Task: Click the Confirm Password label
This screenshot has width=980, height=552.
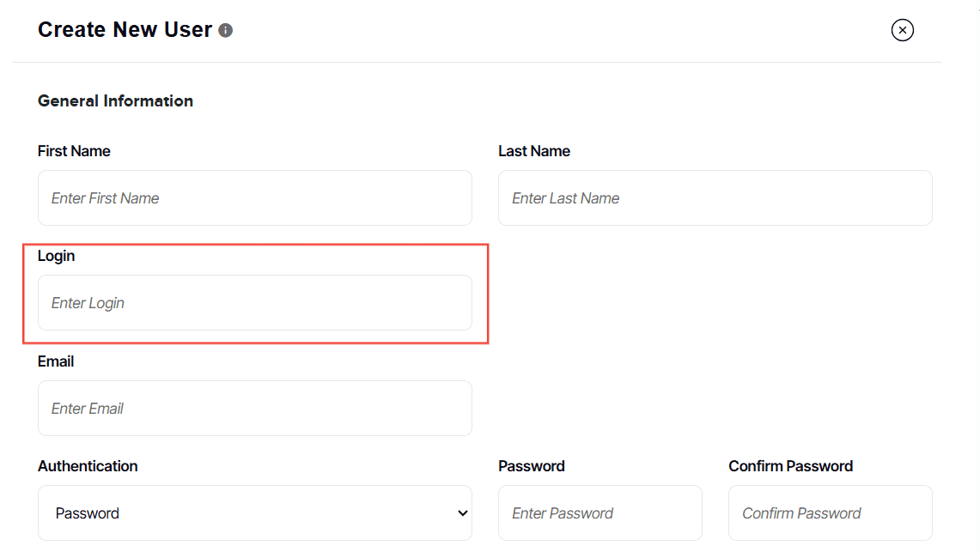Action: coord(790,466)
